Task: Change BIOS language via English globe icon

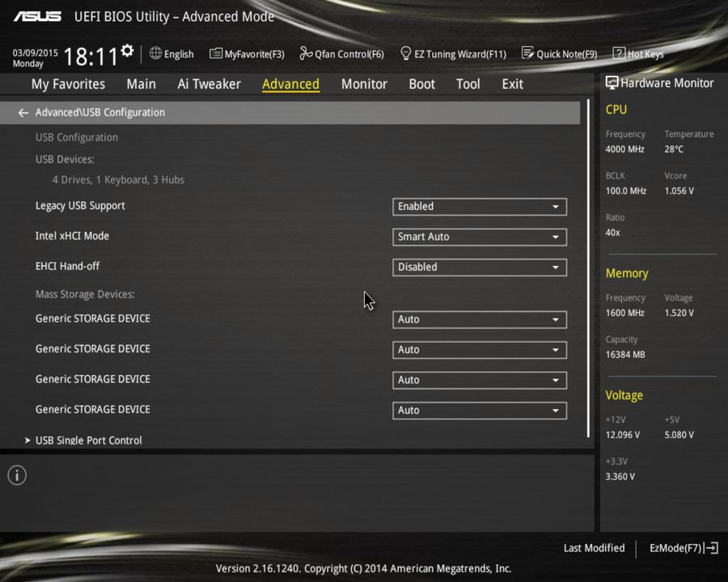Action: click(x=171, y=54)
